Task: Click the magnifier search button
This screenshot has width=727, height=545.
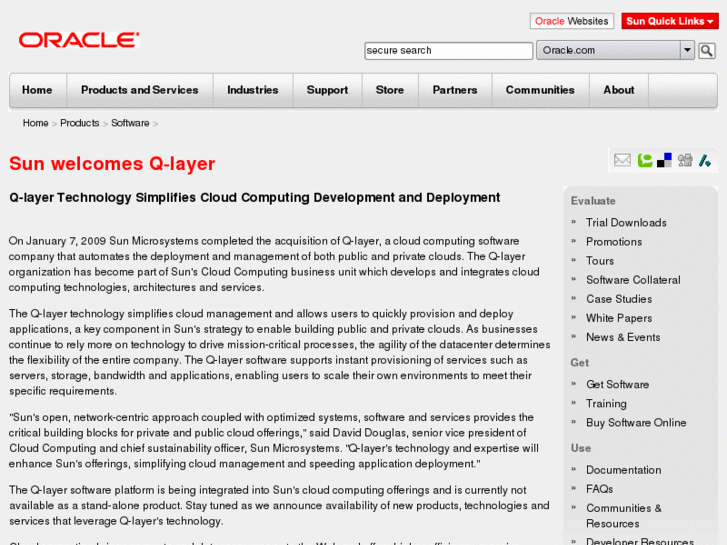Action: click(x=707, y=51)
